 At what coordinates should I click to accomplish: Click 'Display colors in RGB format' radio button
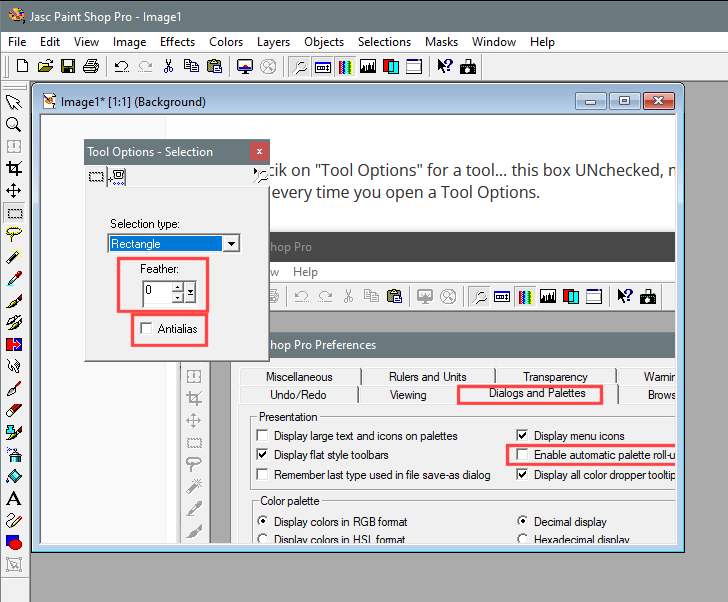click(262, 521)
